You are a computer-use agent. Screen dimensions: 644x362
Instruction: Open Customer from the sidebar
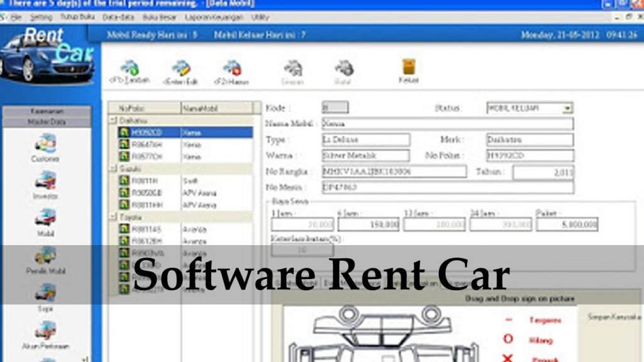tap(45, 144)
